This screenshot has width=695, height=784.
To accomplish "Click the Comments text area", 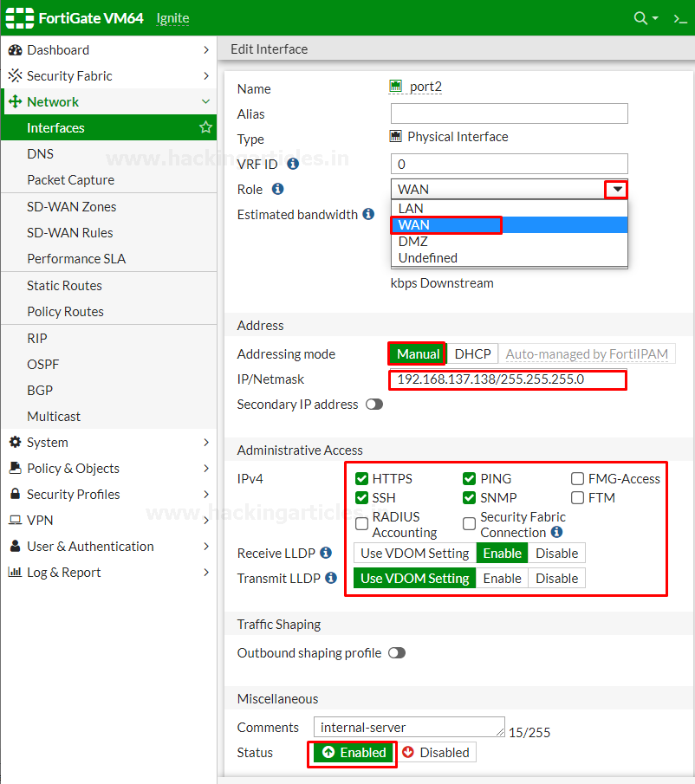I will tap(409, 727).
